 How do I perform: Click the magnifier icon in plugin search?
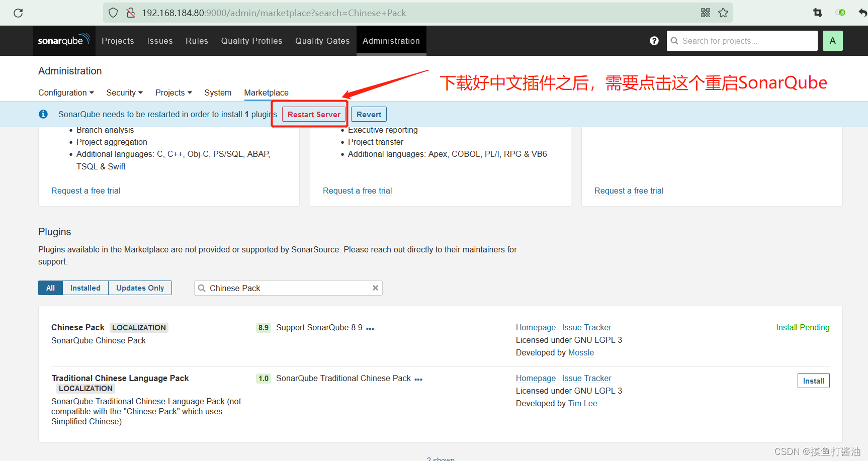[202, 288]
